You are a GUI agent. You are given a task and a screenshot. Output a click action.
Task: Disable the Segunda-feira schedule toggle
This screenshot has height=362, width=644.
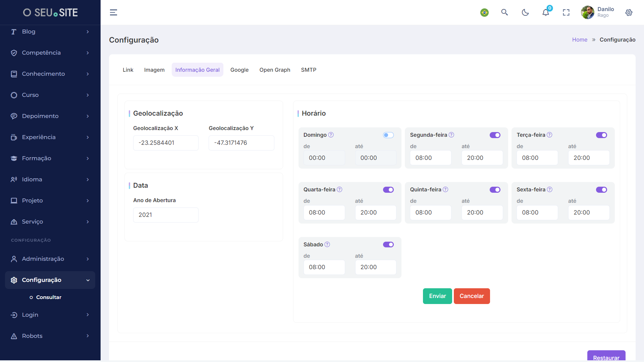[x=495, y=135]
